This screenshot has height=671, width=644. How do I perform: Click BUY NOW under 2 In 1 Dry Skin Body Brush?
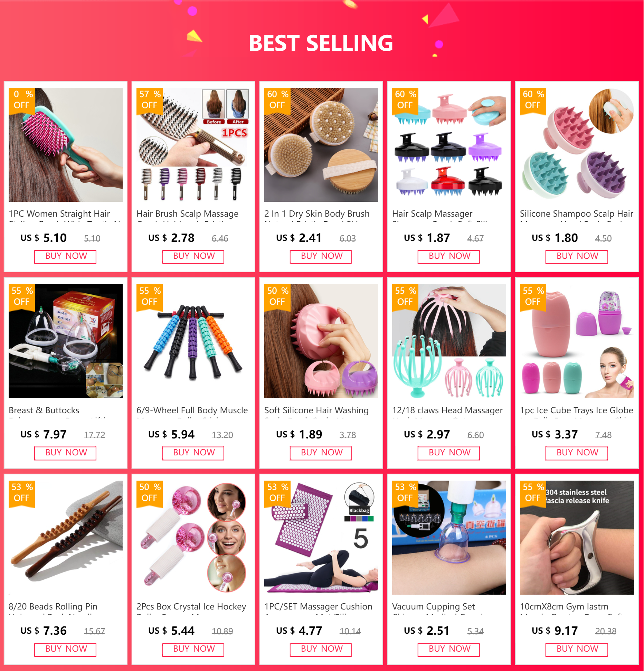pyautogui.click(x=321, y=257)
